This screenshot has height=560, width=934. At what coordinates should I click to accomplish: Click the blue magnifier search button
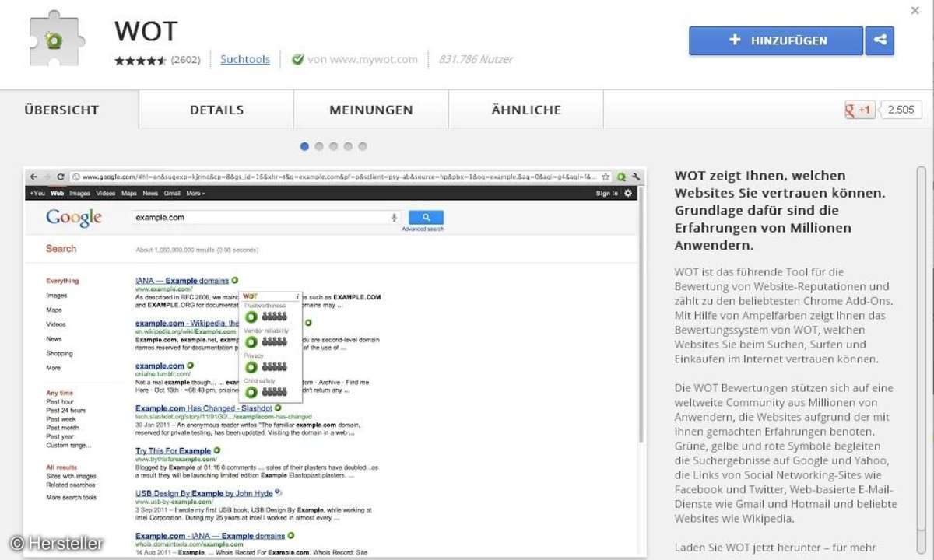coord(426,218)
